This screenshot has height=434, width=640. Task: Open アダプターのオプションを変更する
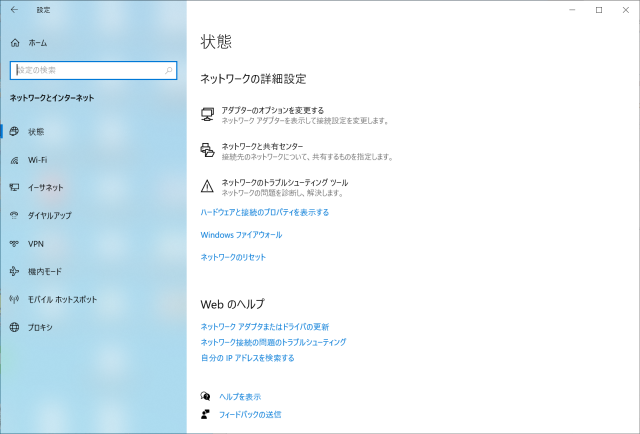coord(273,110)
